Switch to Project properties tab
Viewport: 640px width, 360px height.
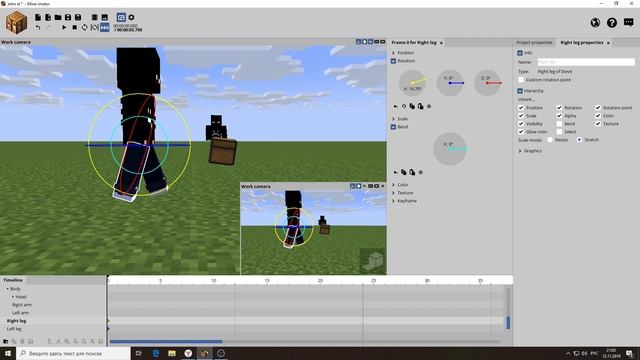534,42
